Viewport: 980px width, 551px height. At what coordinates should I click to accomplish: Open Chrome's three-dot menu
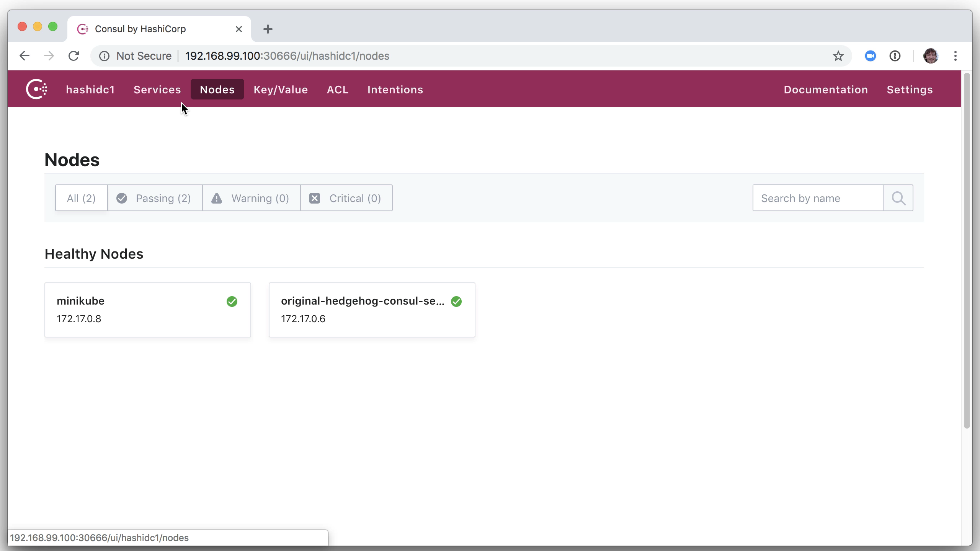(955, 56)
